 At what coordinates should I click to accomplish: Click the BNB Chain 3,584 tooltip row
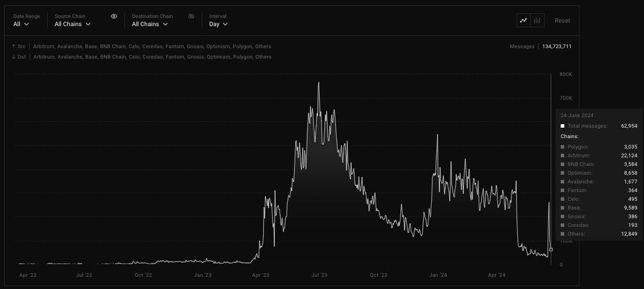click(599, 164)
